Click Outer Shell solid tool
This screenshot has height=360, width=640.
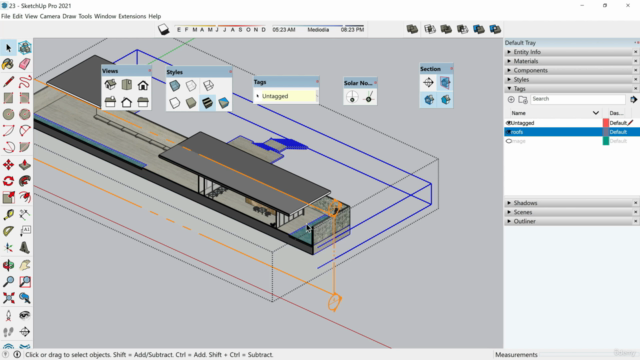coord(412,29)
